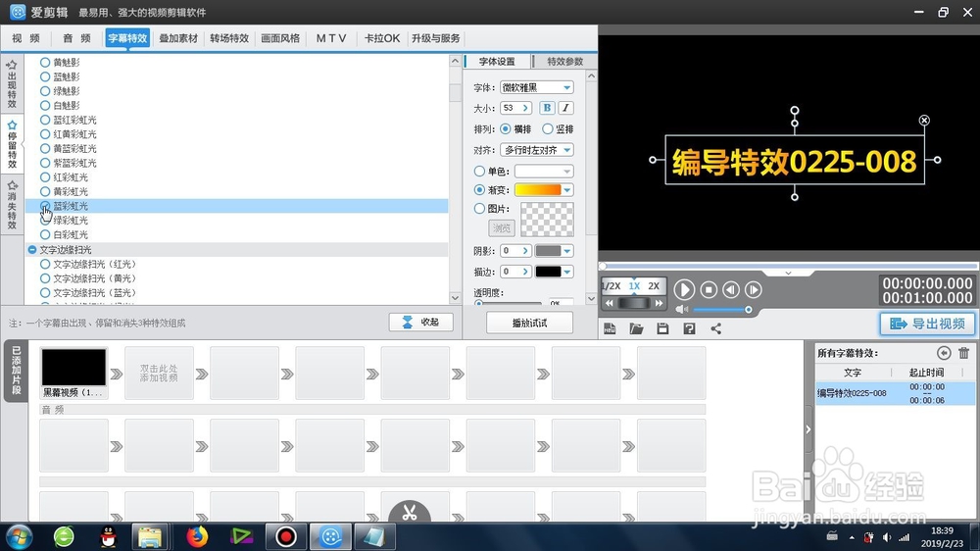Open the shadow color dropdown
980x551 pixels.
point(566,251)
